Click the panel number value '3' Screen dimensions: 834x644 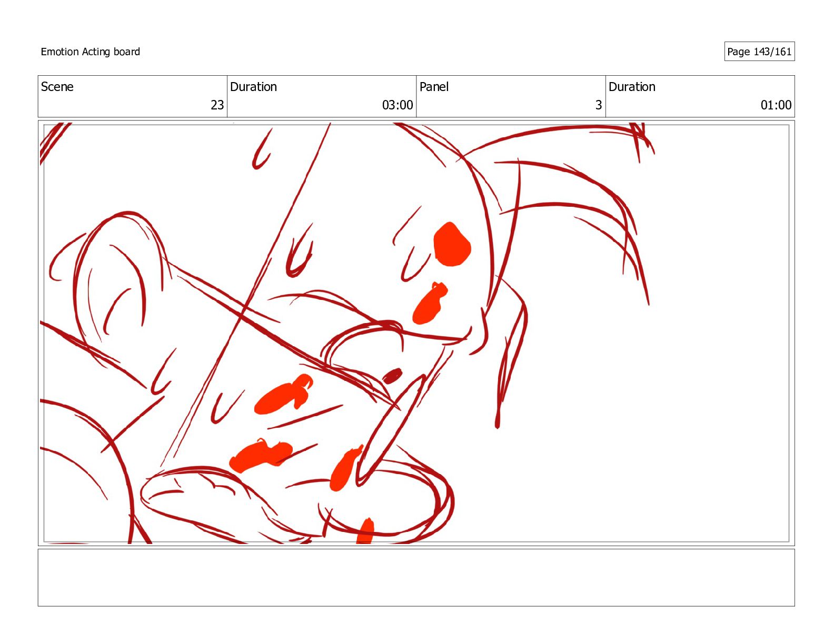tap(599, 105)
